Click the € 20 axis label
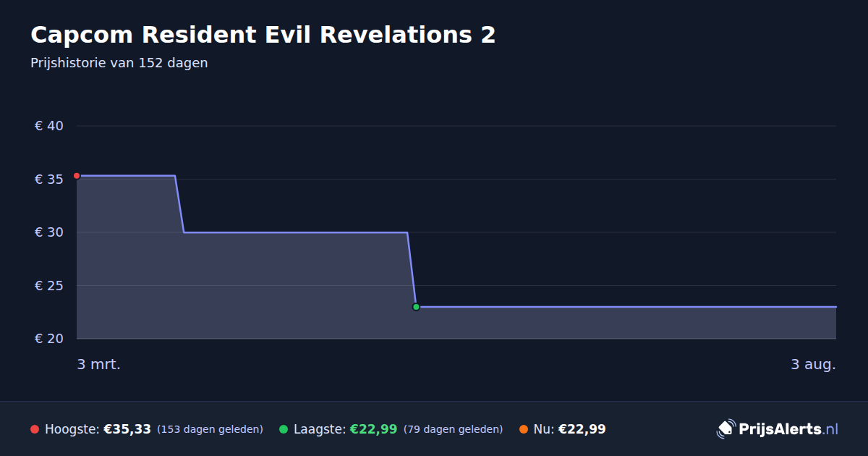Image resolution: width=868 pixels, height=456 pixels. (49, 339)
